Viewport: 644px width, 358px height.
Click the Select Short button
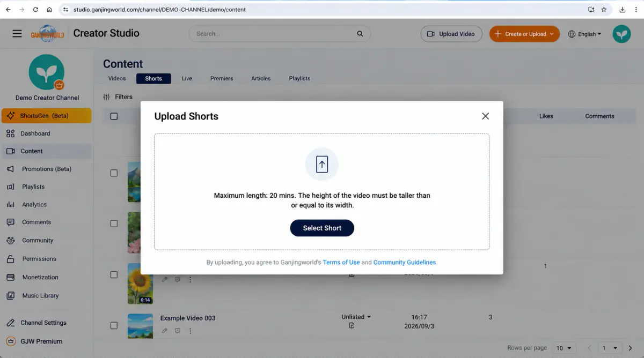click(322, 228)
